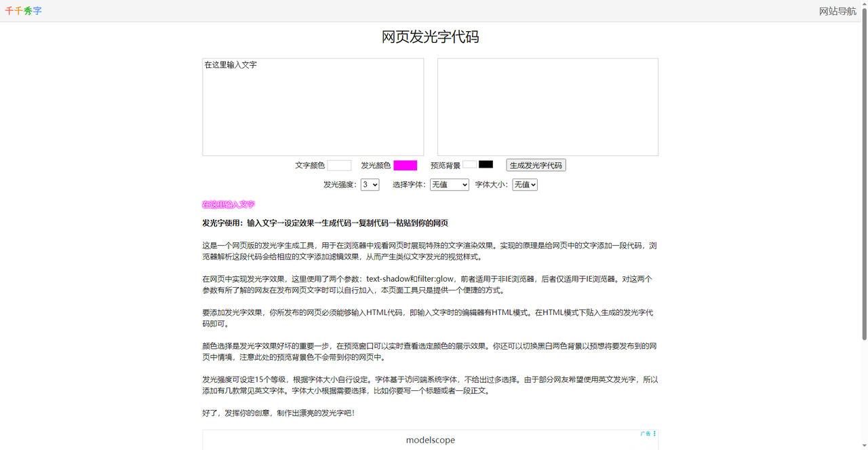The width and height of the screenshot is (868, 450).
Task: Click the ad options icon beside 广告
Action: (654, 434)
